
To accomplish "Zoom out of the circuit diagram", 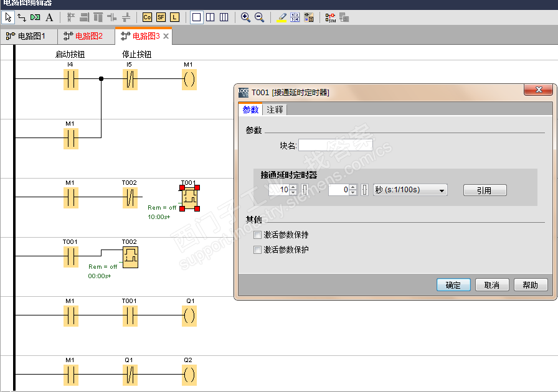I will coord(260,17).
